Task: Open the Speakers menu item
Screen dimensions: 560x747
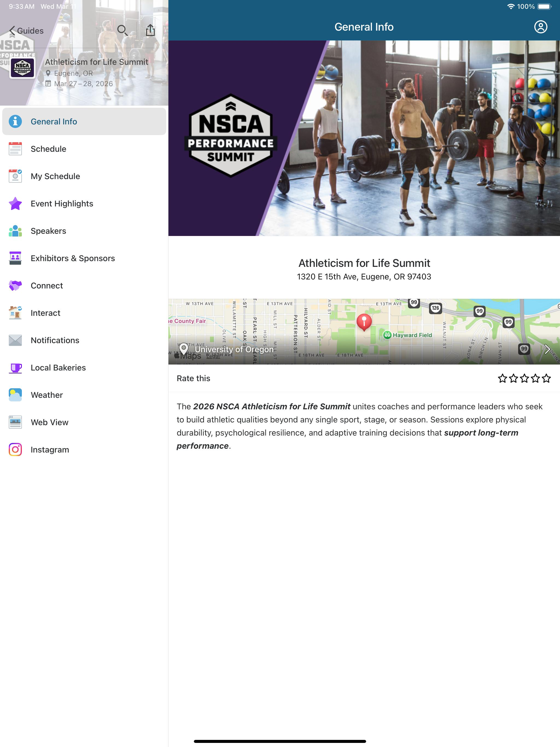Action: 84,231
